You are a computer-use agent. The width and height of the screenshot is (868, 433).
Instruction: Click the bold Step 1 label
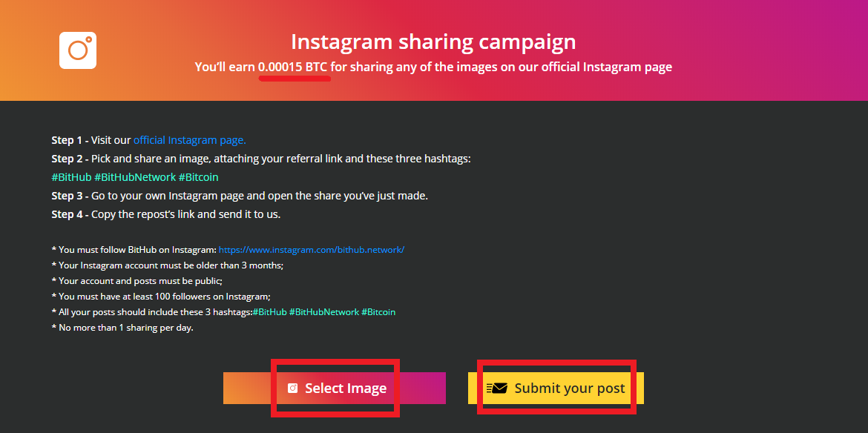(x=70, y=140)
